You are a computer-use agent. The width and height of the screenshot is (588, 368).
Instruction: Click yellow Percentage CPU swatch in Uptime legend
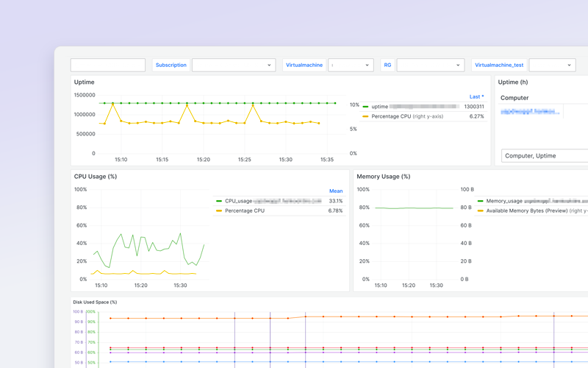coord(365,116)
